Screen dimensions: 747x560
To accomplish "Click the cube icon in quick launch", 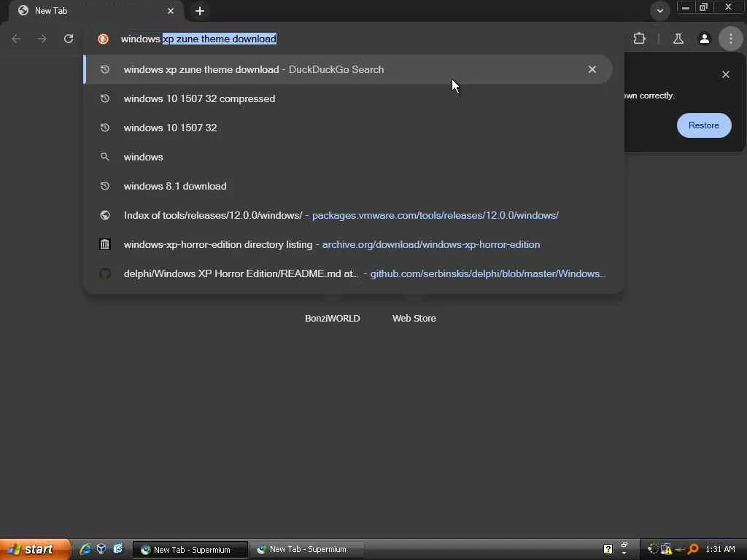I will click(101, 549).
